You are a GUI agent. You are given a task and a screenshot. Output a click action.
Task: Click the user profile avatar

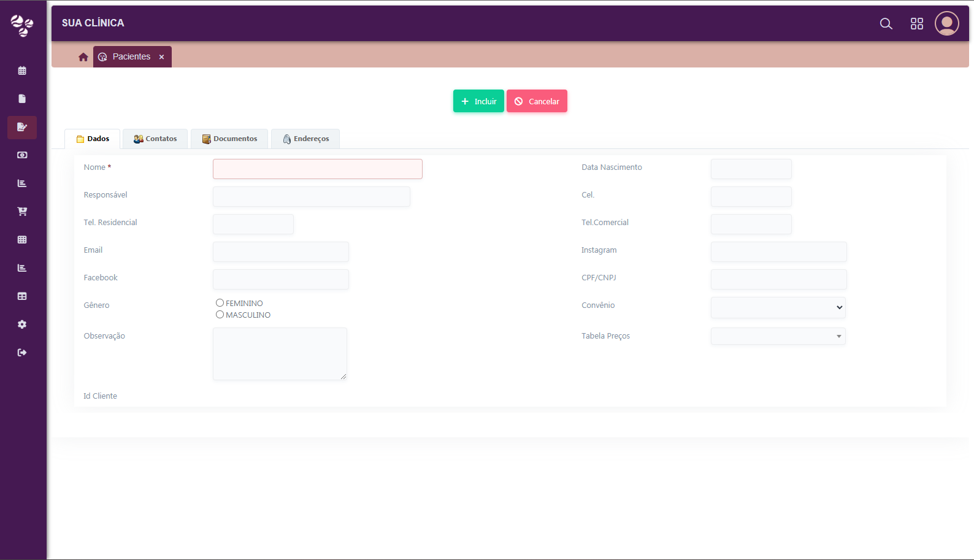click(x=946, y=23)
